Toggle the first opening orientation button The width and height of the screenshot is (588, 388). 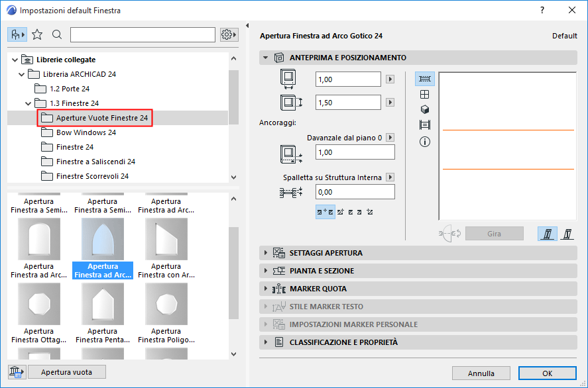548,234
